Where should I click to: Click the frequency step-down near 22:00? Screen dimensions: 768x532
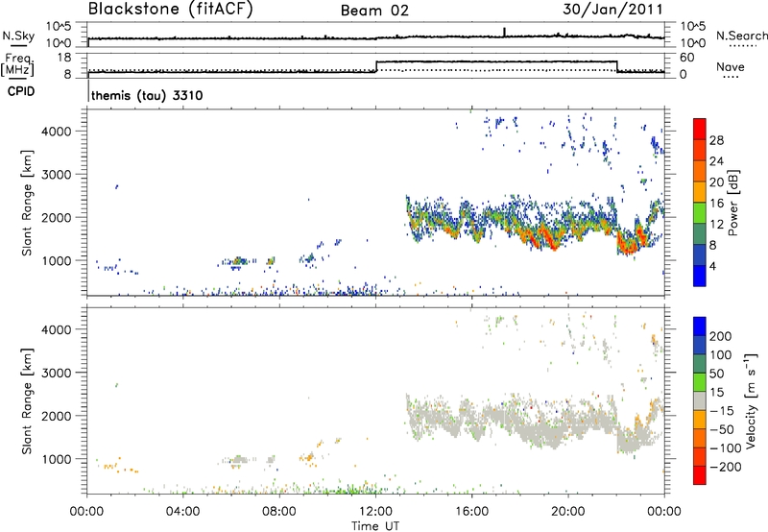point(617,66)
